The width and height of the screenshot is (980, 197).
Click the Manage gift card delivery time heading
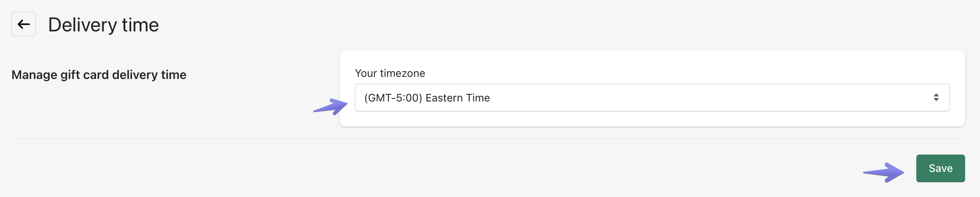(99, 75)
